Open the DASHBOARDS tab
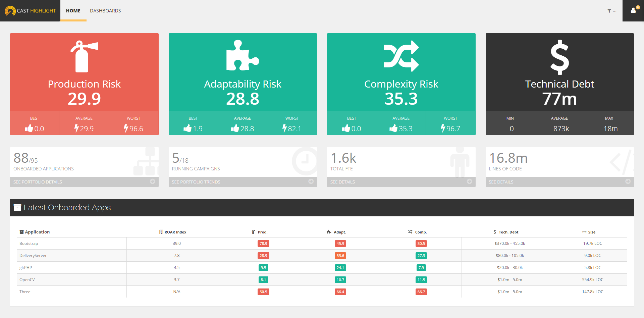Viewport: 644px width, 318px height. pos(105,11)
